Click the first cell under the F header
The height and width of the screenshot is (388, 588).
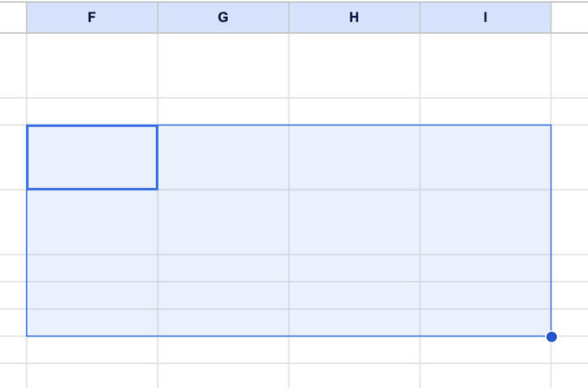92,65
